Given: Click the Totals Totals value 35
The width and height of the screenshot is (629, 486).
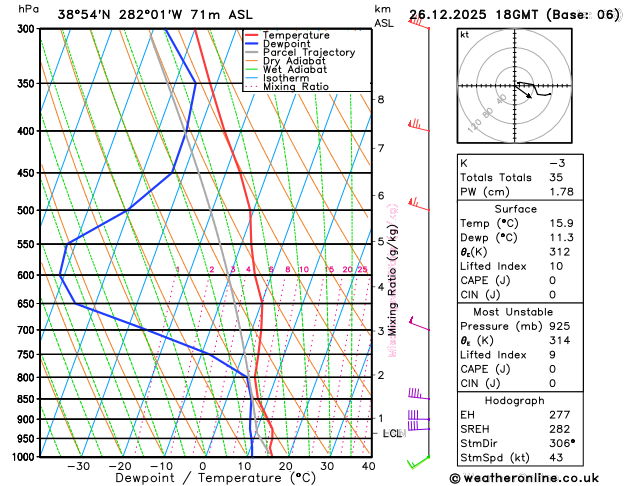Looking at the screenshot, I should point(556,177).
